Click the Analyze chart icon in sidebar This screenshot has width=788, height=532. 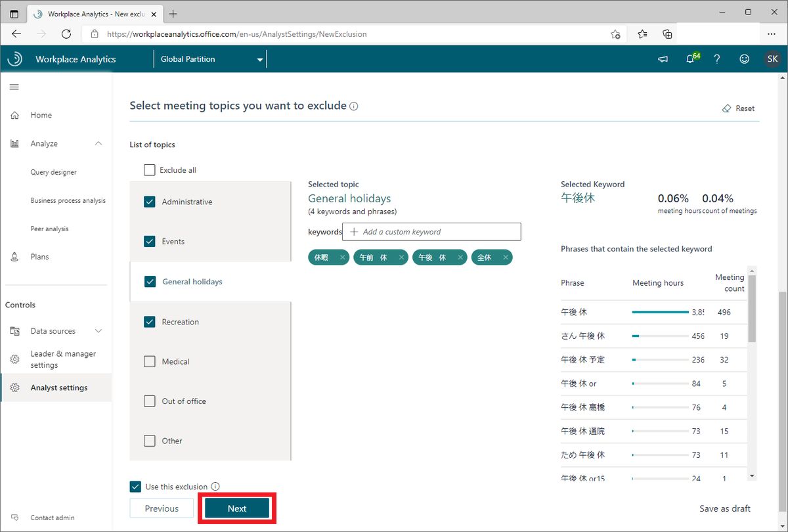pyautogui.click(x=14, y=143)
